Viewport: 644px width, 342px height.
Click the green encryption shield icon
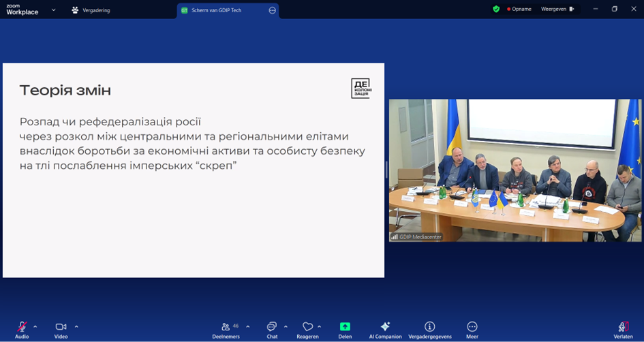tap(496, 9)
